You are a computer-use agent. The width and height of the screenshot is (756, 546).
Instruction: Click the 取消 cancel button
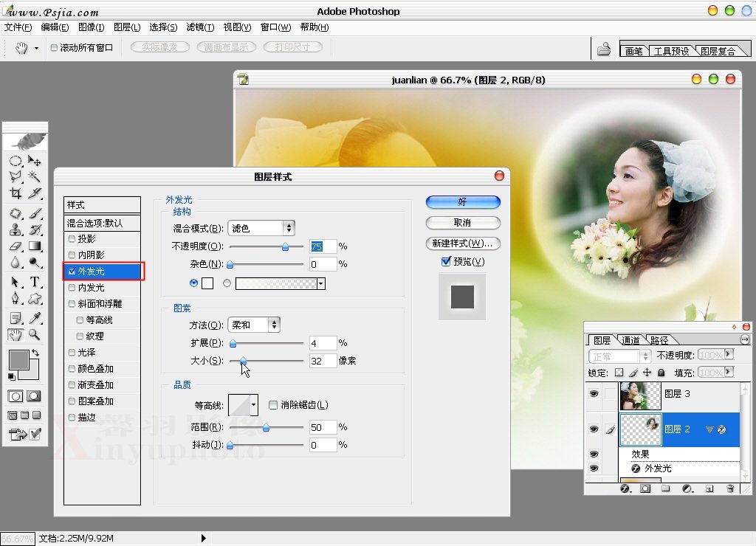coord(463,223)
